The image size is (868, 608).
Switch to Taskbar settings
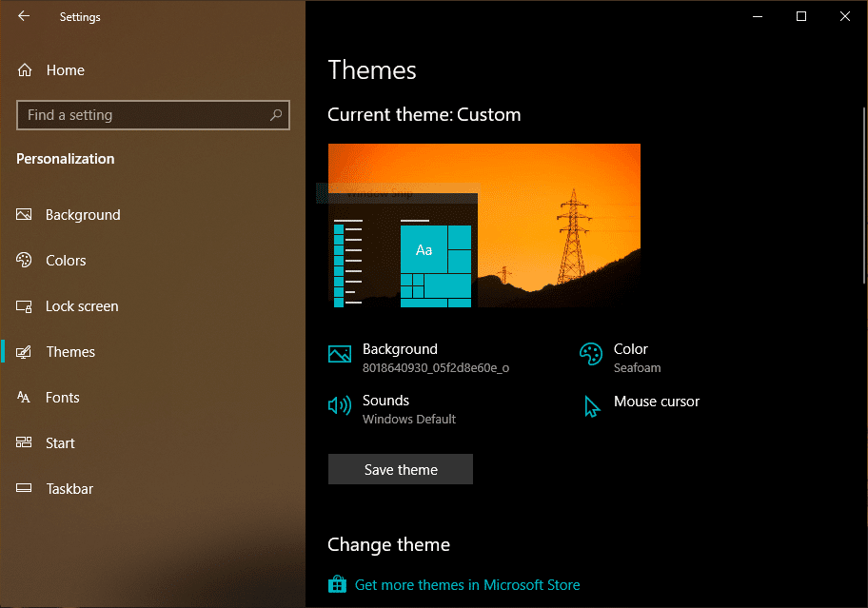[x=69, y=489]
